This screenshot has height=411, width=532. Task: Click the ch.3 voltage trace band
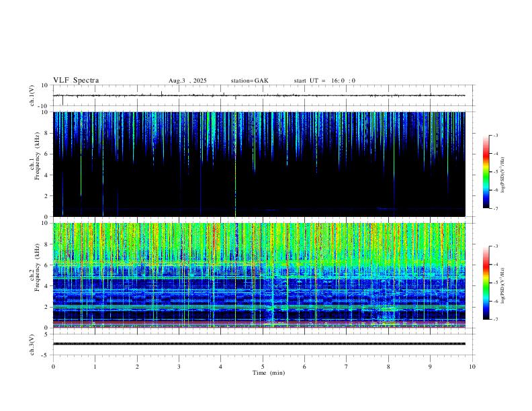point(259,344)
